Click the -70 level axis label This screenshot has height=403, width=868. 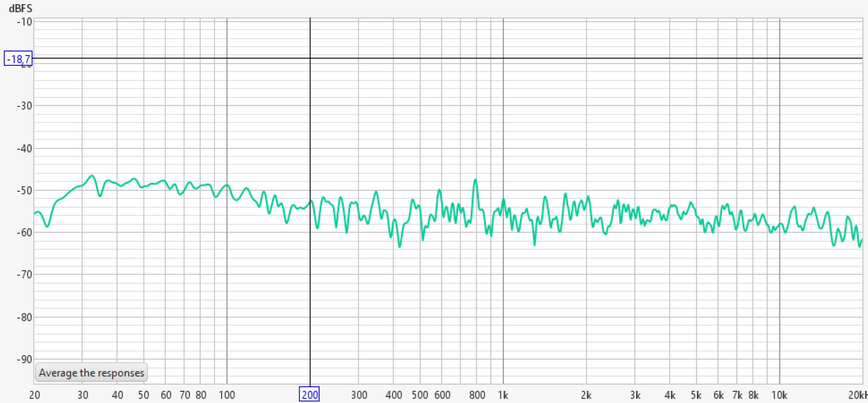(x=24, y=274)
